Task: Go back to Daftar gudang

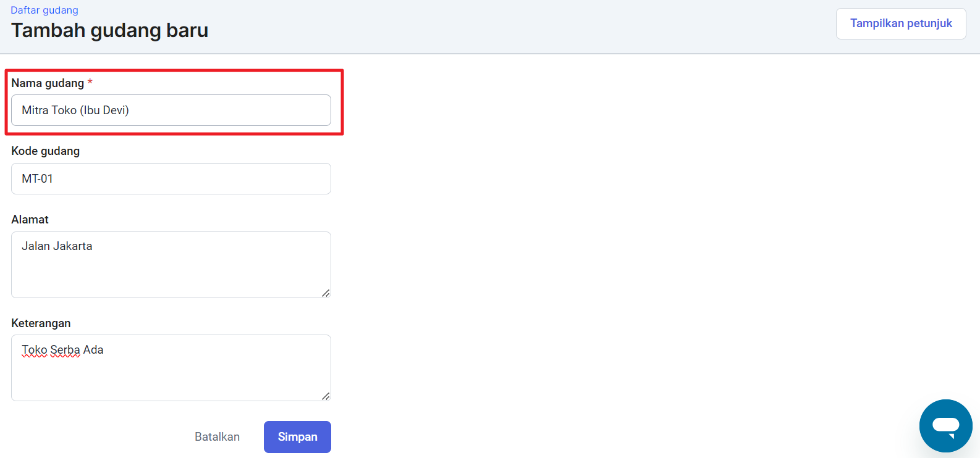Action: pyautogui.click(x=44, y=10)
